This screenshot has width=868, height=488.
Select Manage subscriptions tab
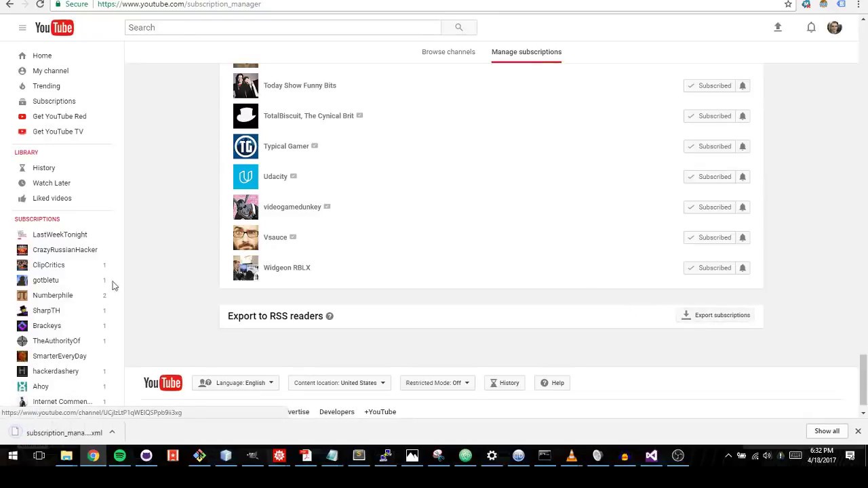(x=526, y=52)
